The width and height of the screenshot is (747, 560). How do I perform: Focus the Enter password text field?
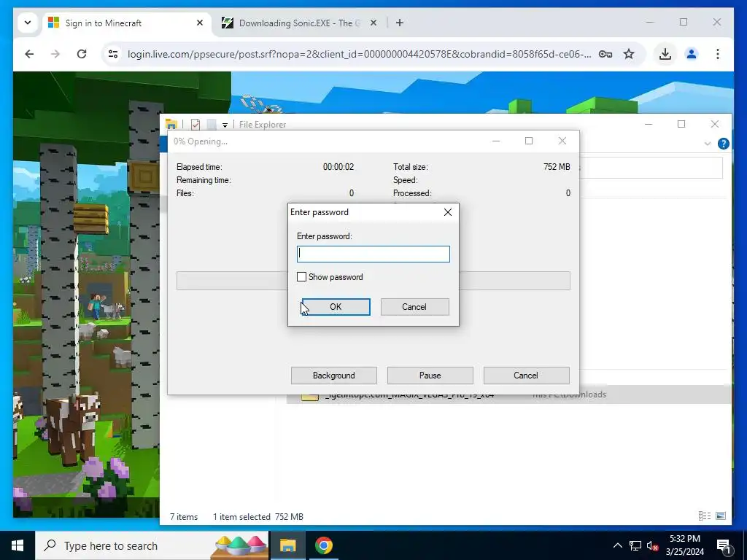[x=373, y=254]
